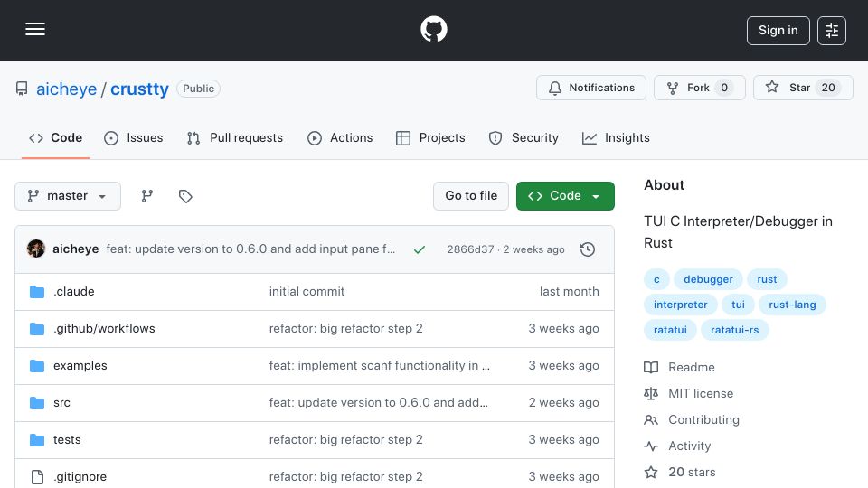Open the Readme link
Screen dimensions: 868x488
tap(692, 368)
